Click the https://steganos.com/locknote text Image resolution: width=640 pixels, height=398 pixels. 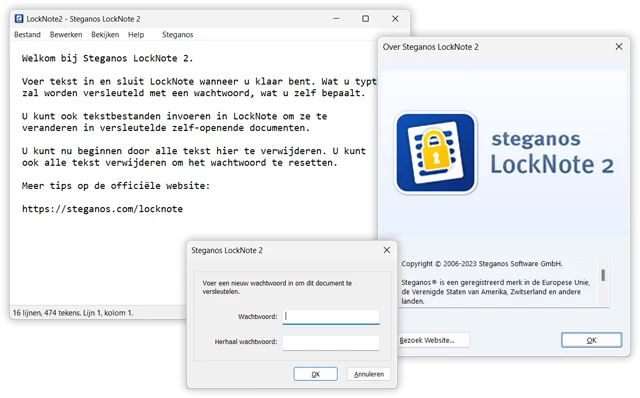point(102,209)
